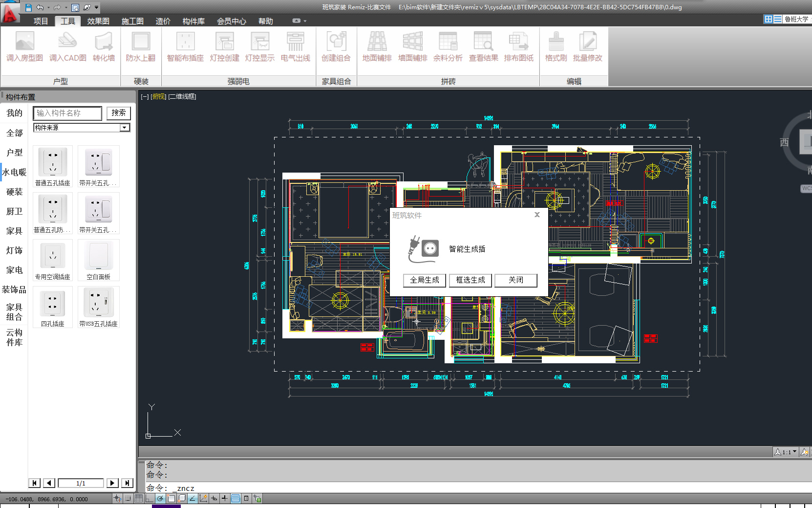Screen dimensions: 812x508
Task: Switch to the 造价 ribbon tab
Action: 163,21
